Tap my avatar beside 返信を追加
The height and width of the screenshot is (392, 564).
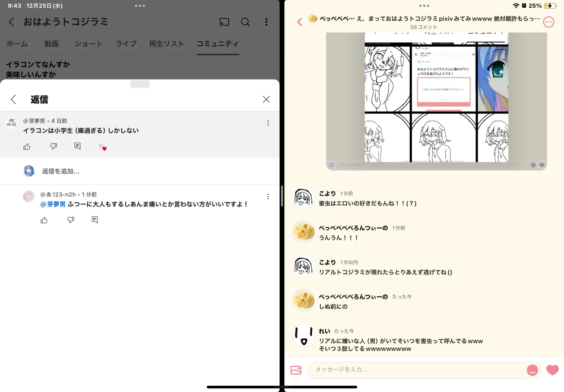[29, 171]
